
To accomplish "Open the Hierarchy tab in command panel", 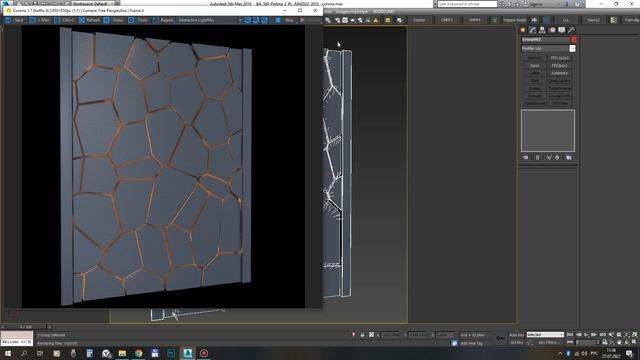I will coord(542,30).
